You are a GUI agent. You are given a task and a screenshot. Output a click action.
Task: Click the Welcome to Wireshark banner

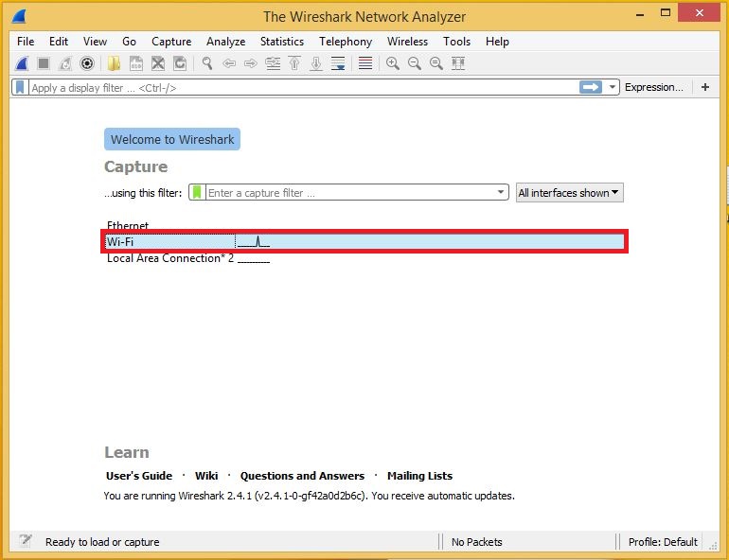point(172,139)
